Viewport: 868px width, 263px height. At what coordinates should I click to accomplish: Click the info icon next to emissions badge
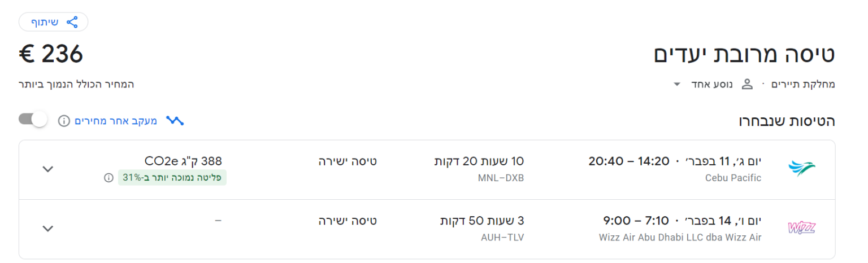point(108,178)
